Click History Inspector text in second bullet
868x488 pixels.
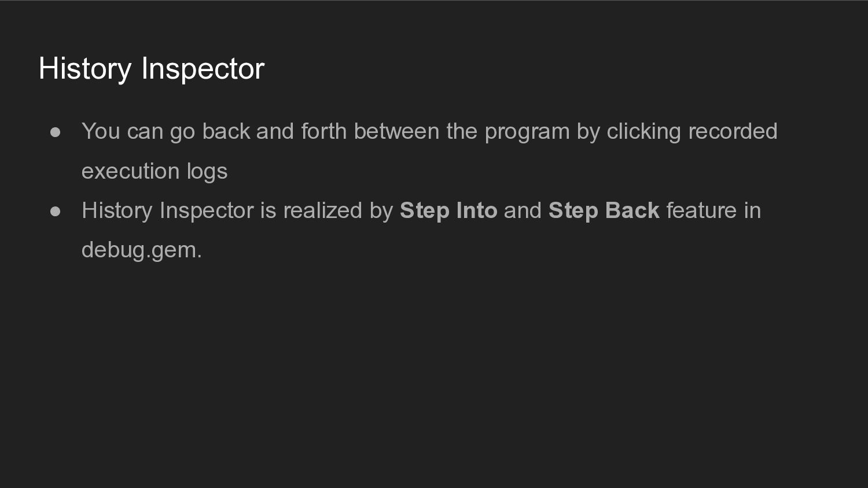click(168, 210)
